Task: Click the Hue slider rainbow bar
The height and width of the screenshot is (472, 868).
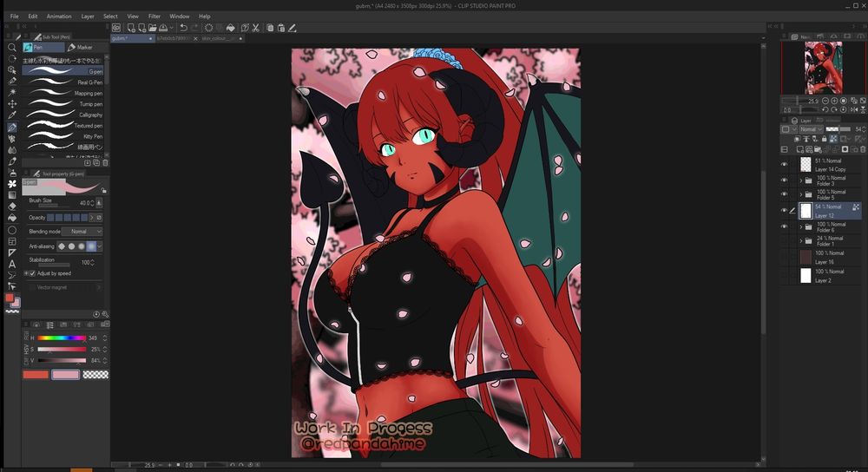Action: (x=62, y=338)
